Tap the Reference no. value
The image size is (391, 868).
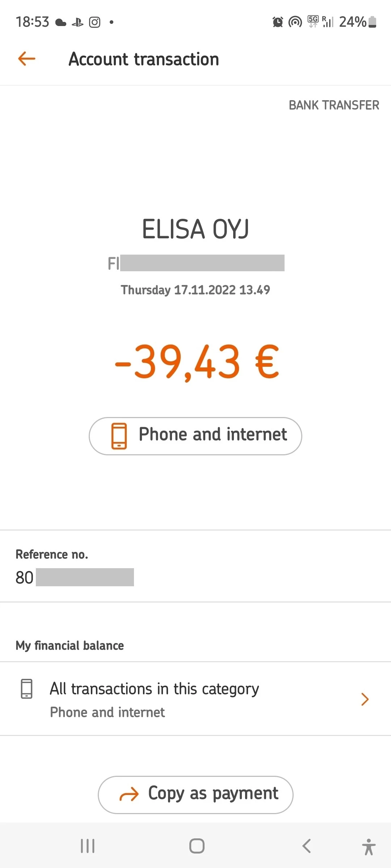75,577
